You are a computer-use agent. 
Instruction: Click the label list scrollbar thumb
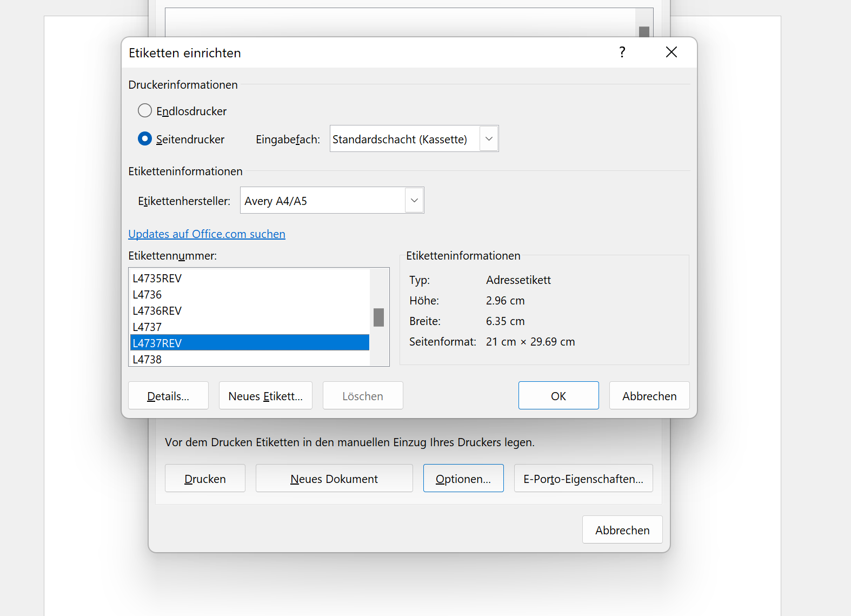click(x=378, y=317)
